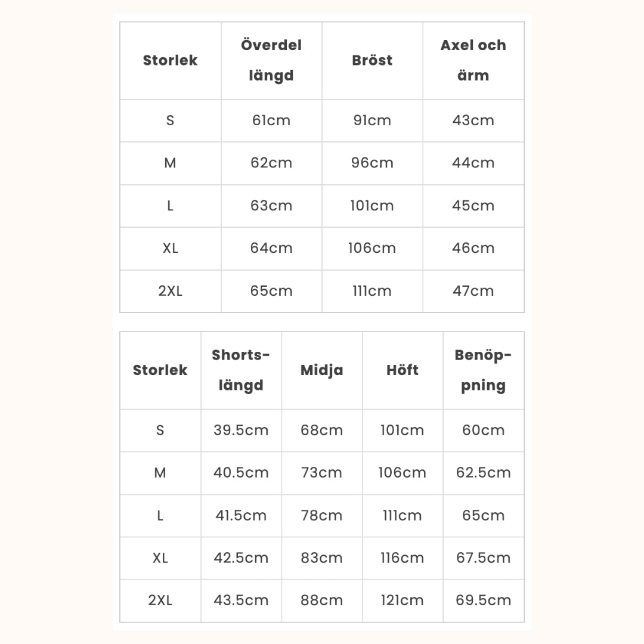Click the 111cm hip value for L
The width and height of the screenshot is (644, 644).
click(x=402, y=515)
